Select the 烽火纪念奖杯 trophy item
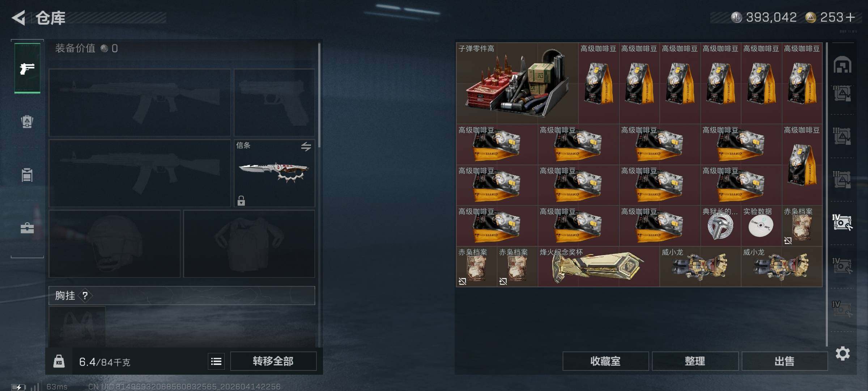The image size is (868, 391). (x=599, y=267)
